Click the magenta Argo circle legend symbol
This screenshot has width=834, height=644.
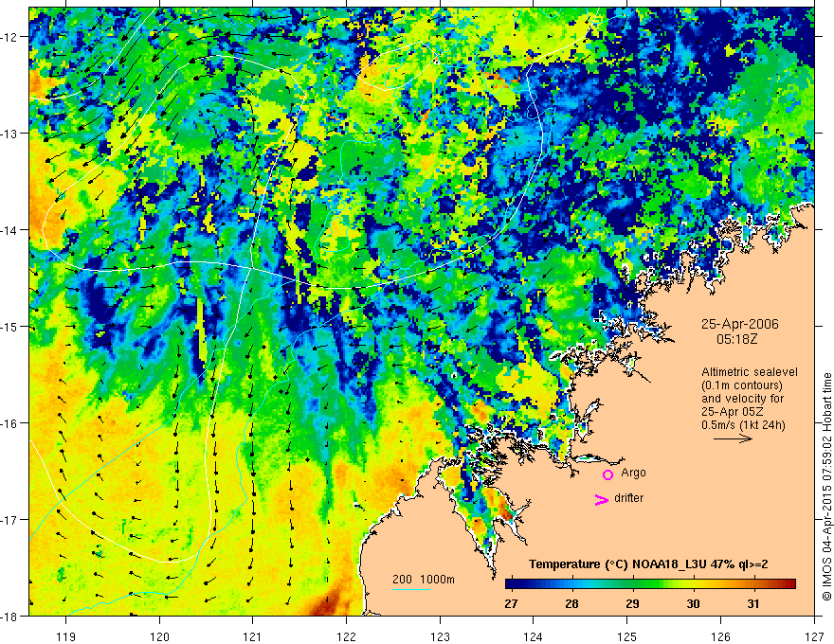click(607, 474)
